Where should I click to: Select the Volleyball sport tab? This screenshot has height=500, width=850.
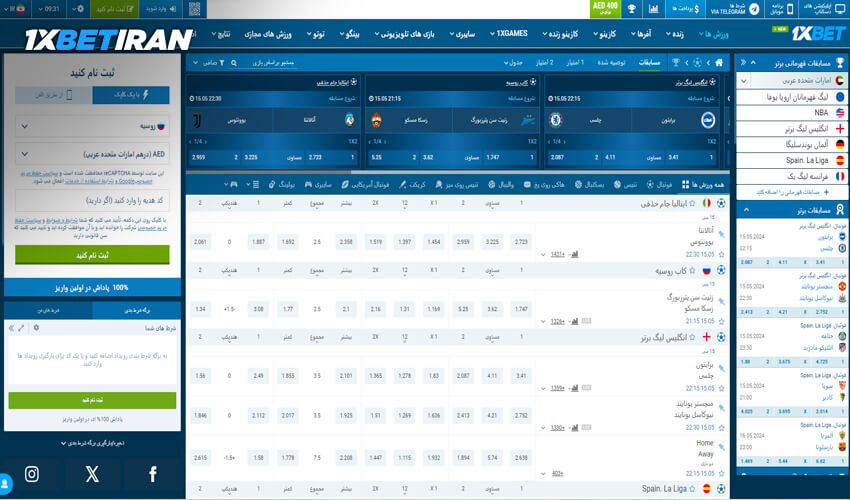point(501,184)
